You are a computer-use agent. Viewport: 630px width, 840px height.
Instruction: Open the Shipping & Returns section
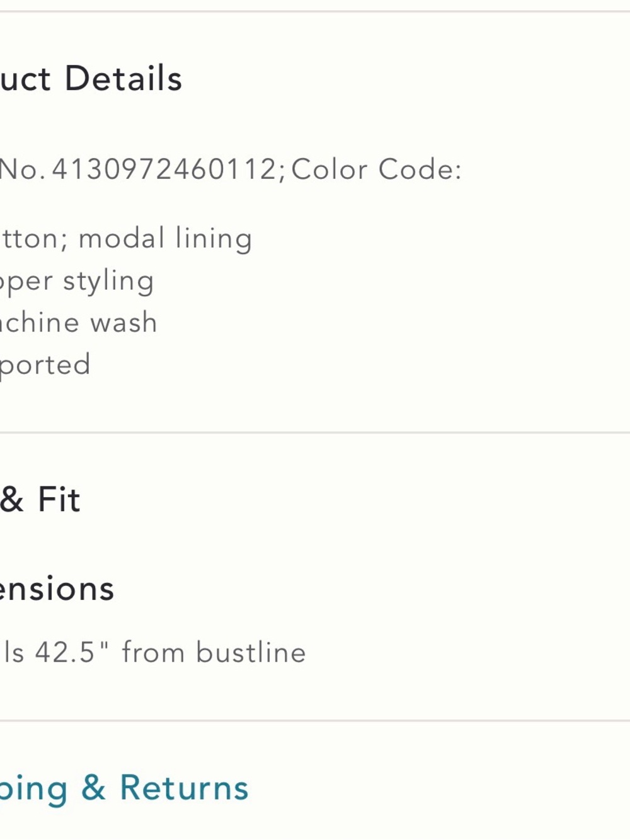click(x=124, y=789)
